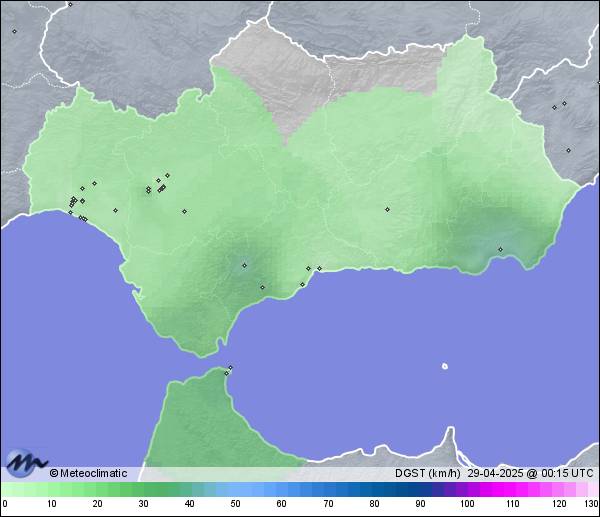Select the isolated marker between Huelva and Seville clusters
This screenshot has width=600, height=517.
(x=116, y=210)
